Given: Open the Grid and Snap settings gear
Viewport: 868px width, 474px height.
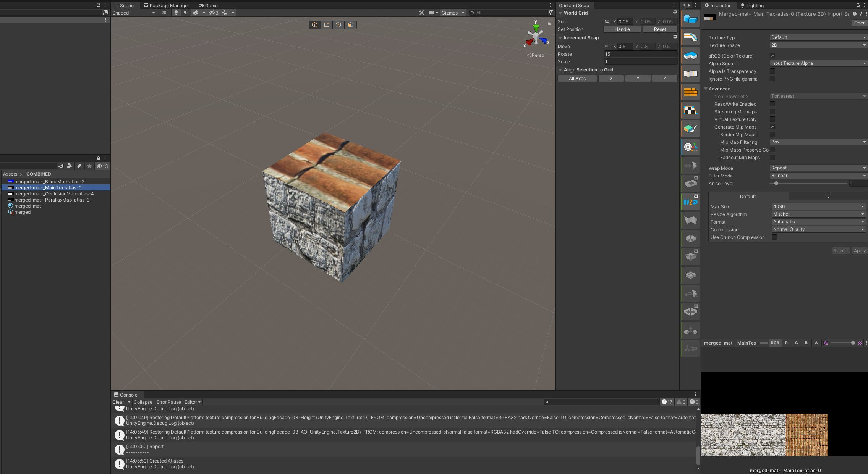Looking at the screenshot, I should 675,12.
